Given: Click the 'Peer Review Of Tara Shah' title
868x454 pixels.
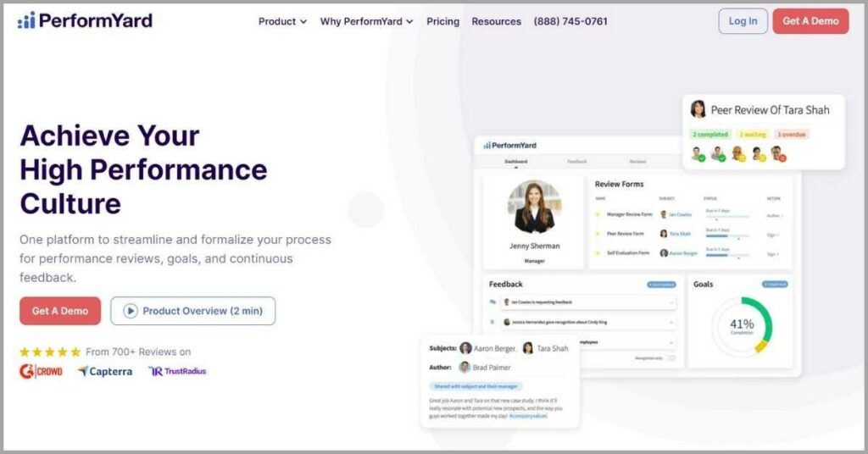Looking at the screenshot, I should (x=770, y=110).
